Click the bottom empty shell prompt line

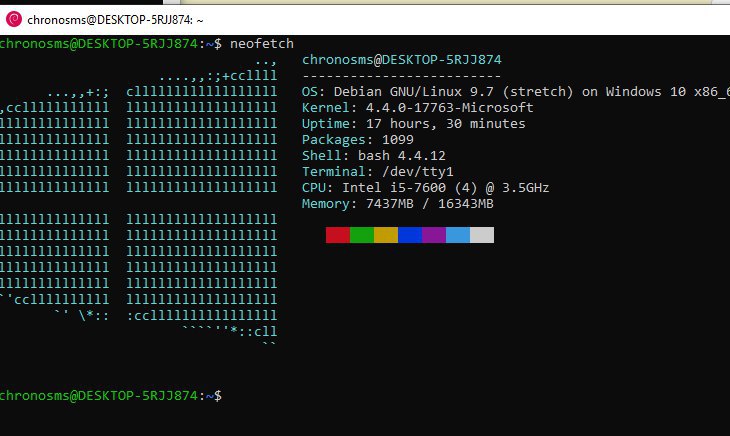point(111,396)
